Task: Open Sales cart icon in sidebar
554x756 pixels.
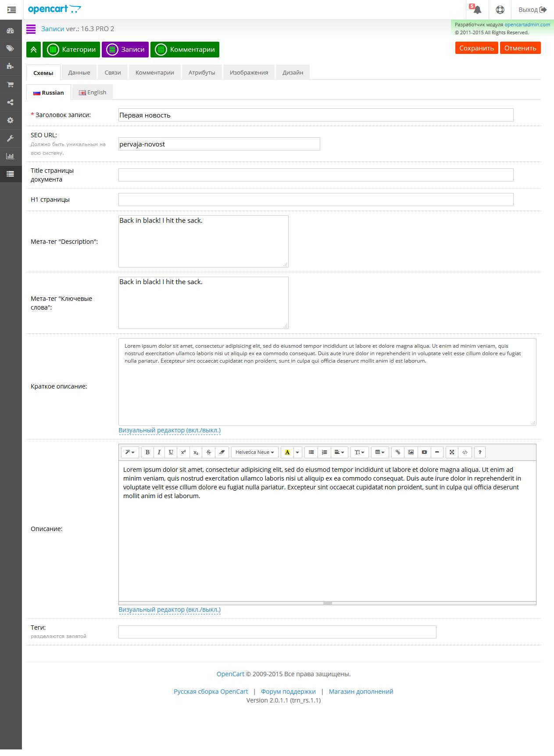Action: 10,84
